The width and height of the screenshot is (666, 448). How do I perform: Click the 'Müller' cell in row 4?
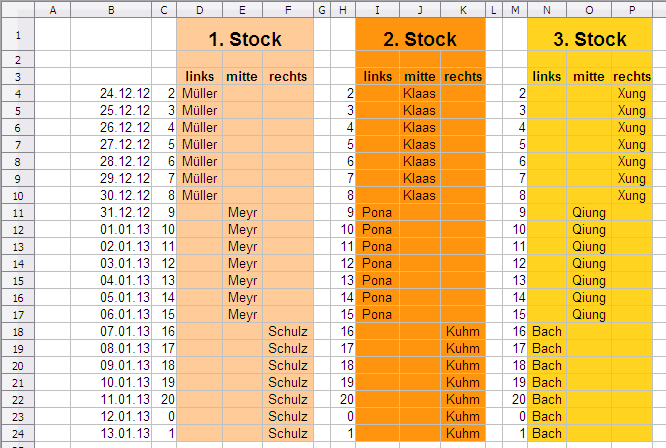click(x=200, y=93)
